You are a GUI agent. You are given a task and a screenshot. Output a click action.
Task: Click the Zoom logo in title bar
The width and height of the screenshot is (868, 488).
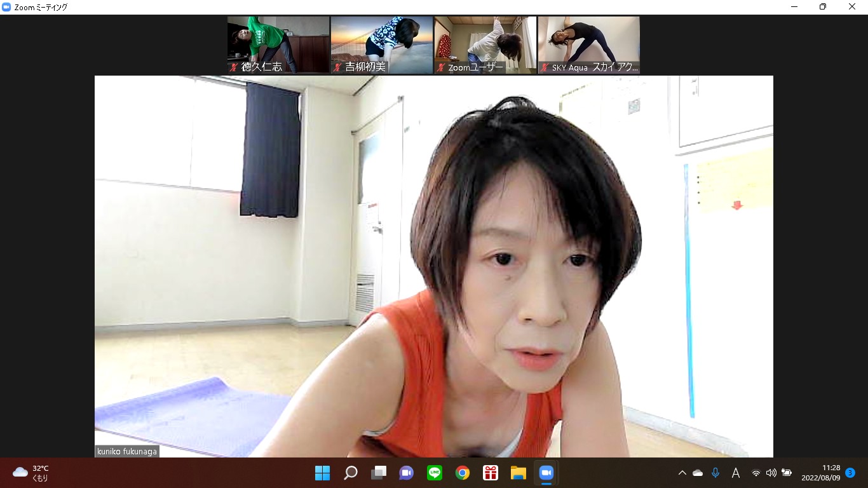pos(6,7)
